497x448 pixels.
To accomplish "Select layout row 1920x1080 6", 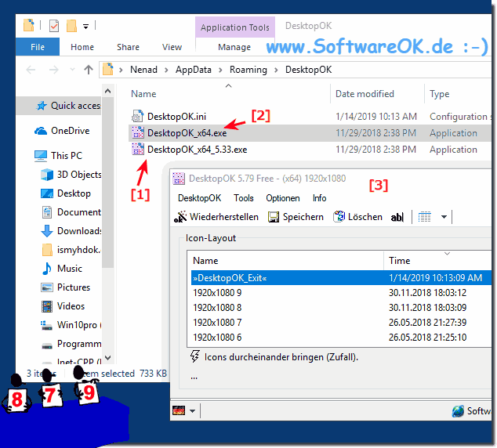I will tap(341, 338).
